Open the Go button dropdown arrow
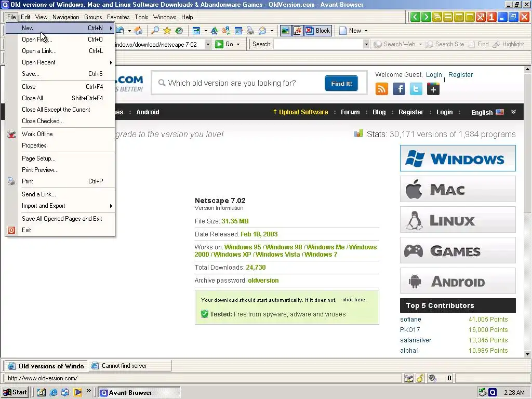 (238, 45)
